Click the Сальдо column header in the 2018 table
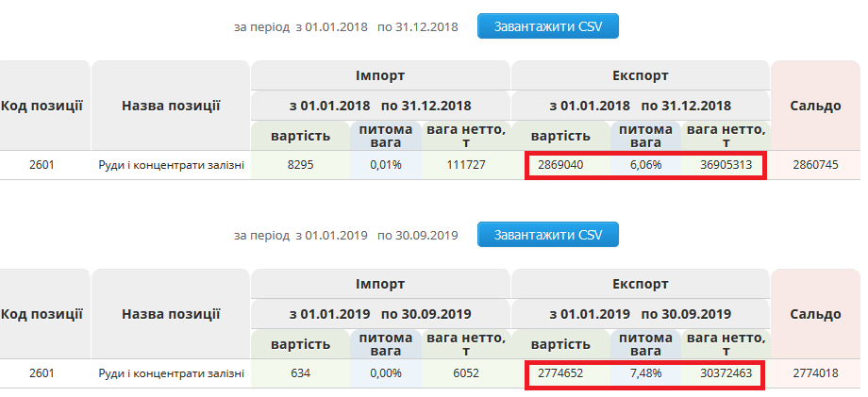868x397 pixels. [815, 106]
